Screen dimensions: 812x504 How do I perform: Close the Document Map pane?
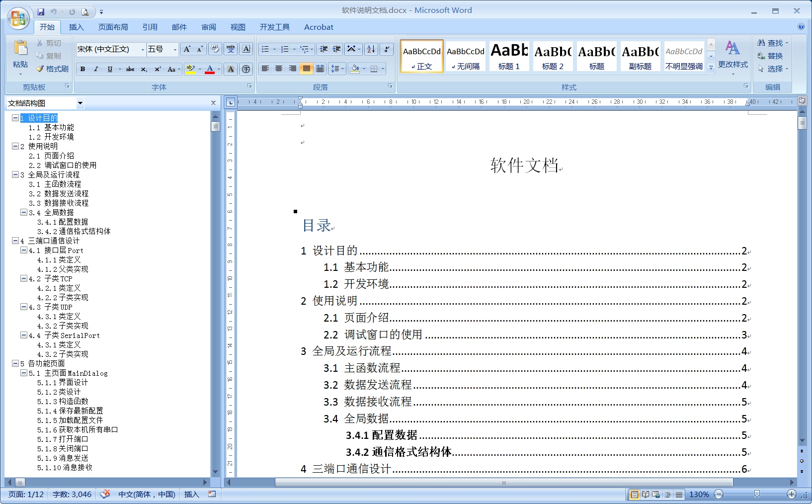[x=214, y=103]
